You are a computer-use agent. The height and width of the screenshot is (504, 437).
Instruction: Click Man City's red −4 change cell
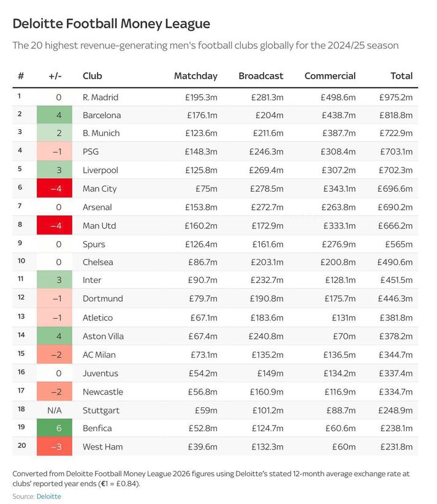(58, 189)
